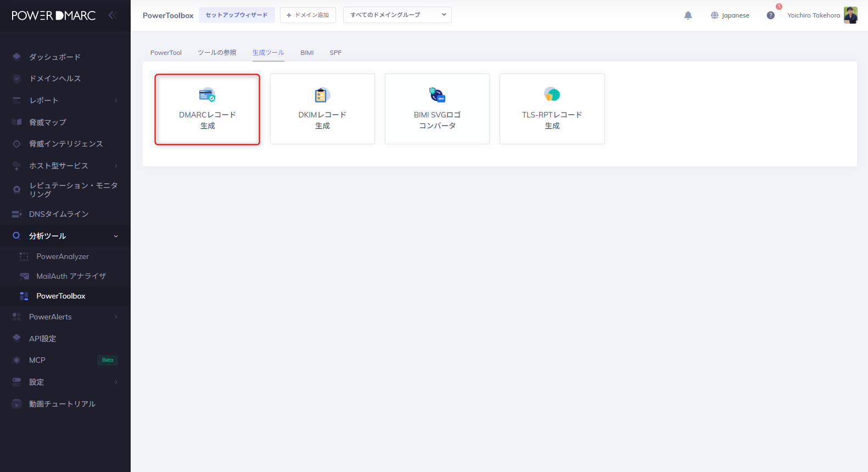Screen dimensions: 868x472
Task: Open the BIMI SVGロゴコンバータ card
Action: point(437,109)
